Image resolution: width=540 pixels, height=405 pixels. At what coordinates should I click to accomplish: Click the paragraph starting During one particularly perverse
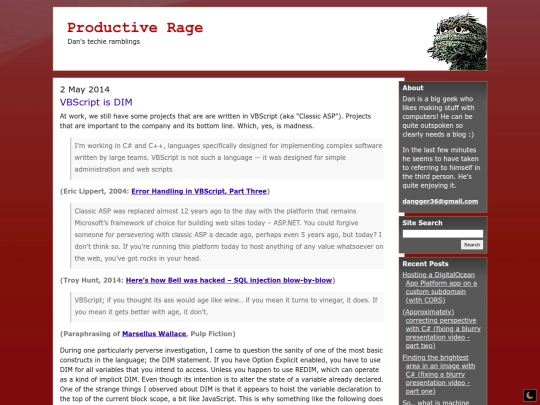point(221,375)
